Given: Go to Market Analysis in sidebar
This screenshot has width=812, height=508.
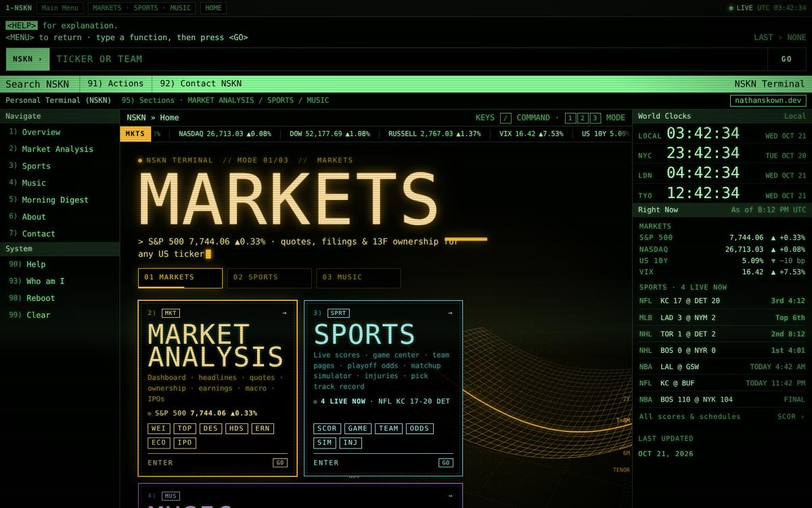Looking at the screenshot, I should coord(60,149).
